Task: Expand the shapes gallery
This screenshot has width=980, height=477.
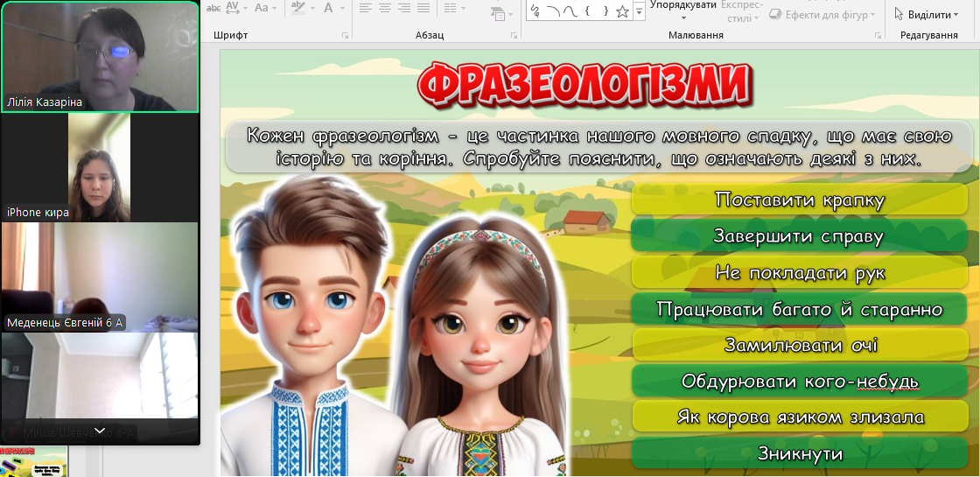Action: [639, 11]
